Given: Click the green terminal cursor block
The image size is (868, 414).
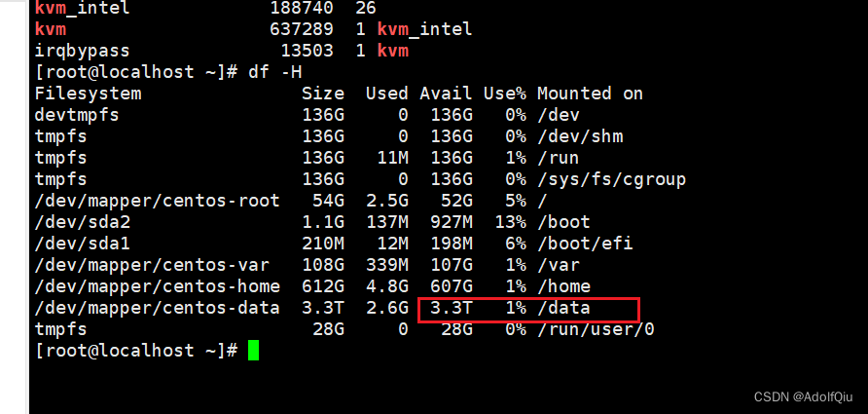Looking at the screenshot, I should [253, 351].
